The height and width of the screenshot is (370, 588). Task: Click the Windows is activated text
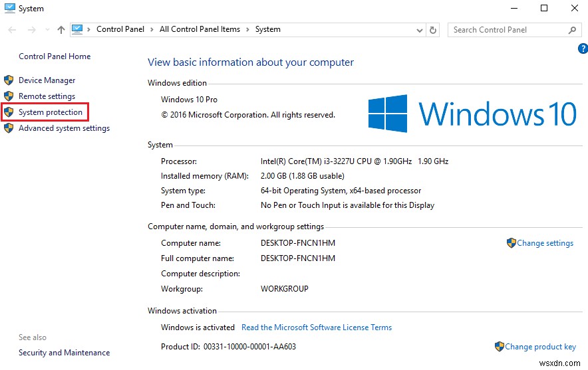point(198,327)
